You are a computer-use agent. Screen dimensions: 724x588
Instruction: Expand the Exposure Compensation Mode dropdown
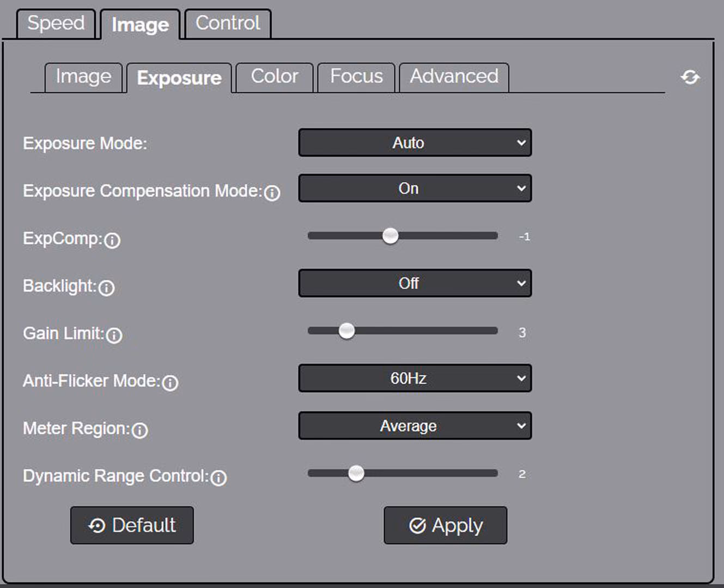415,188
